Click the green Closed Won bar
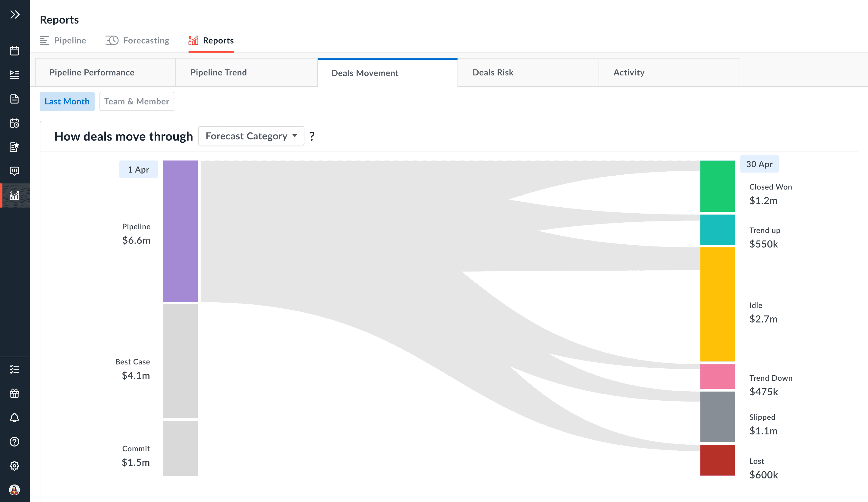 (717, 186)
